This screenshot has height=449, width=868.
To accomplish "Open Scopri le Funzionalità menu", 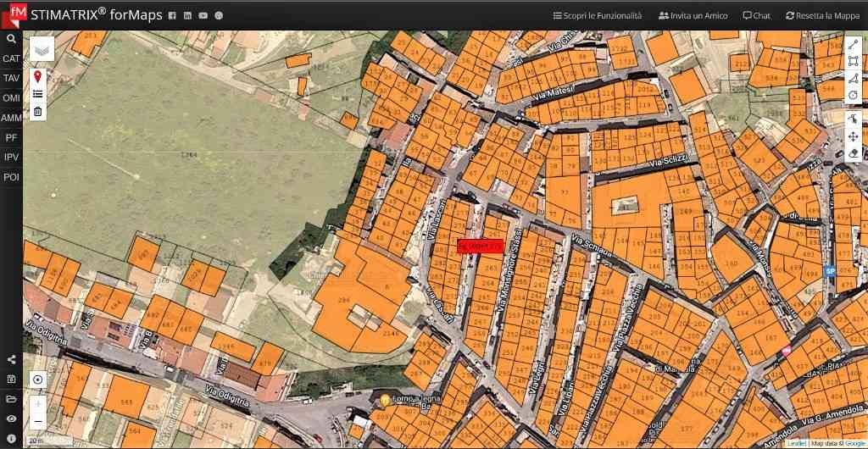I will tap(597, 15).
